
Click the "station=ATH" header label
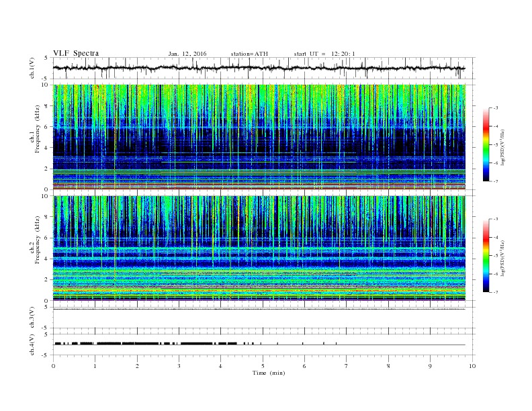249,54
